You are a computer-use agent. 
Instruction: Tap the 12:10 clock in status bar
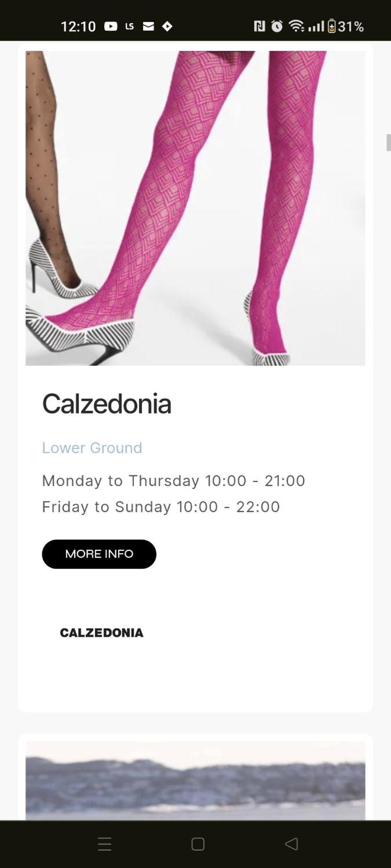(x=78, y=26)
